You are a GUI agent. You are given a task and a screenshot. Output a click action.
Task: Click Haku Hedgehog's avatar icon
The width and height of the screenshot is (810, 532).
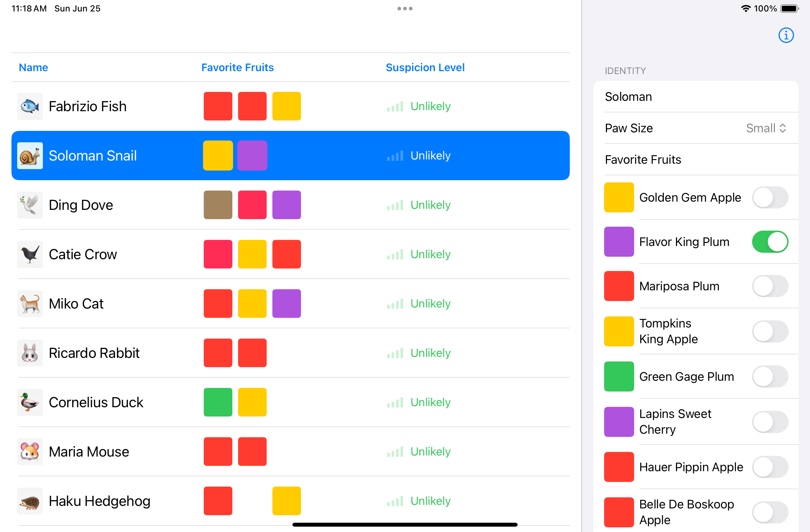pos(30,501)
